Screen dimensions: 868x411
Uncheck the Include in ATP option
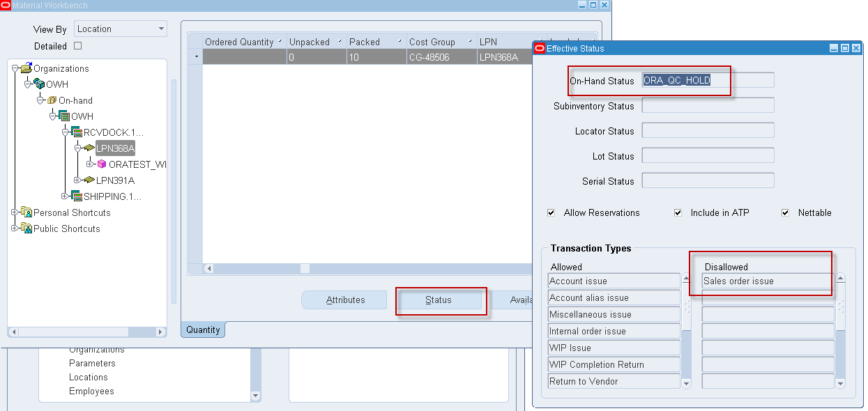click(x=678, y=212)
